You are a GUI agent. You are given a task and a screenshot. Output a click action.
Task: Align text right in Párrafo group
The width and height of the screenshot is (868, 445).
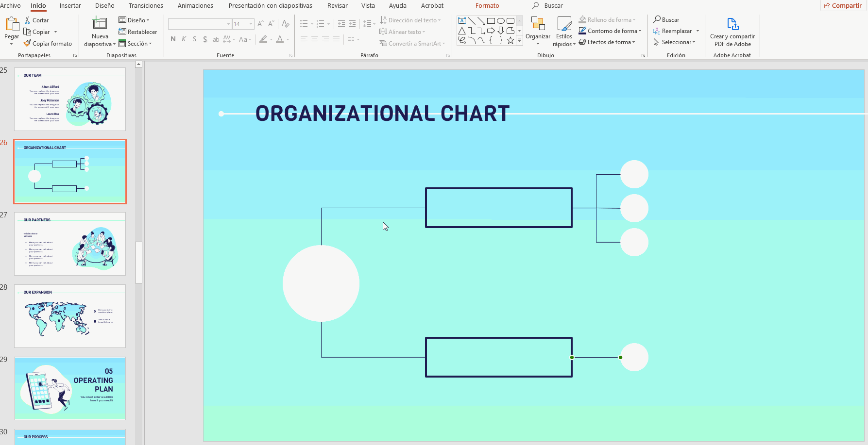[325, 39]
